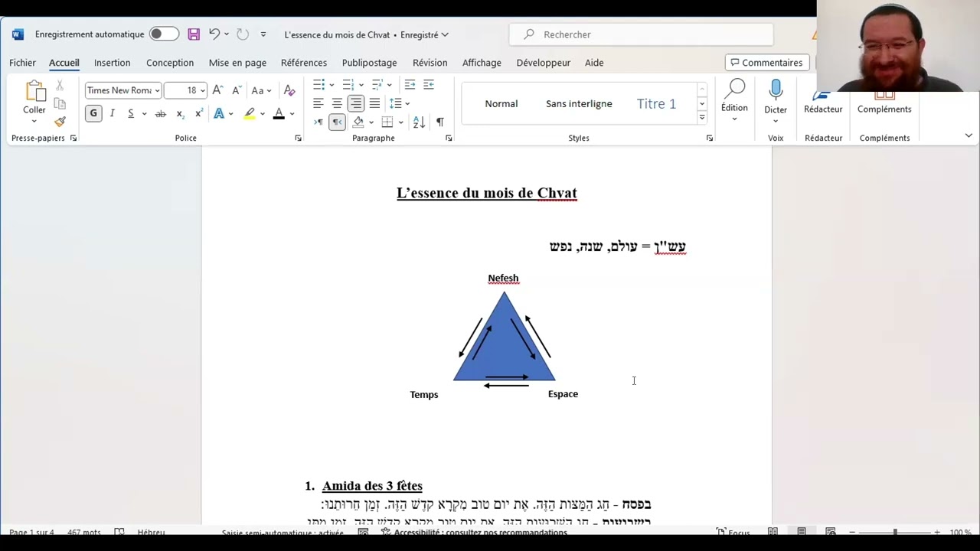Switch to the Insertion tab
This screenshot has width=980, height=551.
[x=112, y=63]
